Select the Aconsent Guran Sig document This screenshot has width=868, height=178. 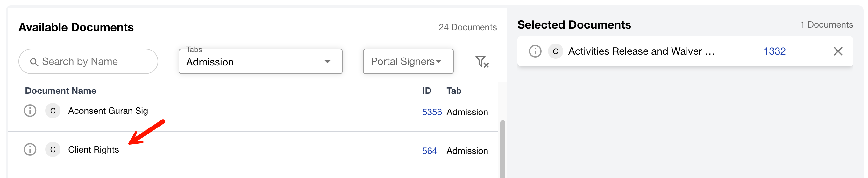[108, 111]
